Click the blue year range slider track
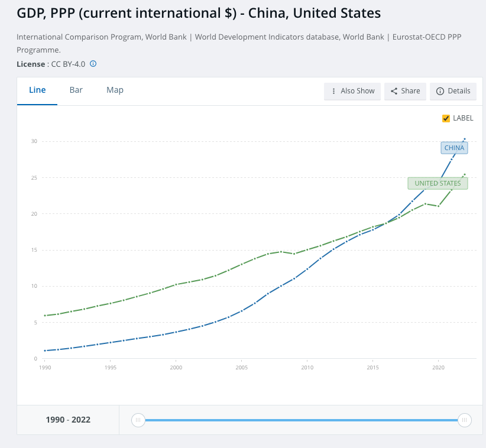The height and width of the screenshot is (448, 486). pos(302,420)
